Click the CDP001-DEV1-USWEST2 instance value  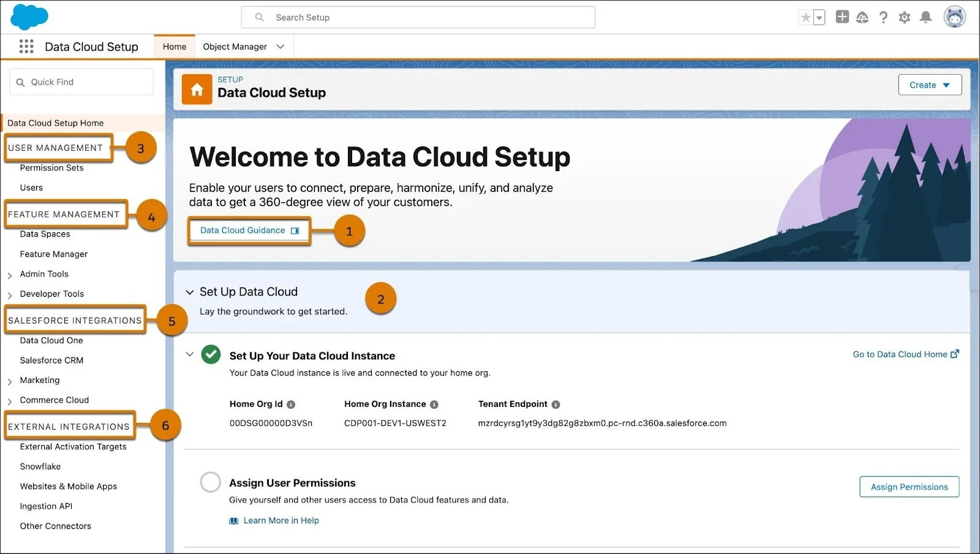pos(395,423)
